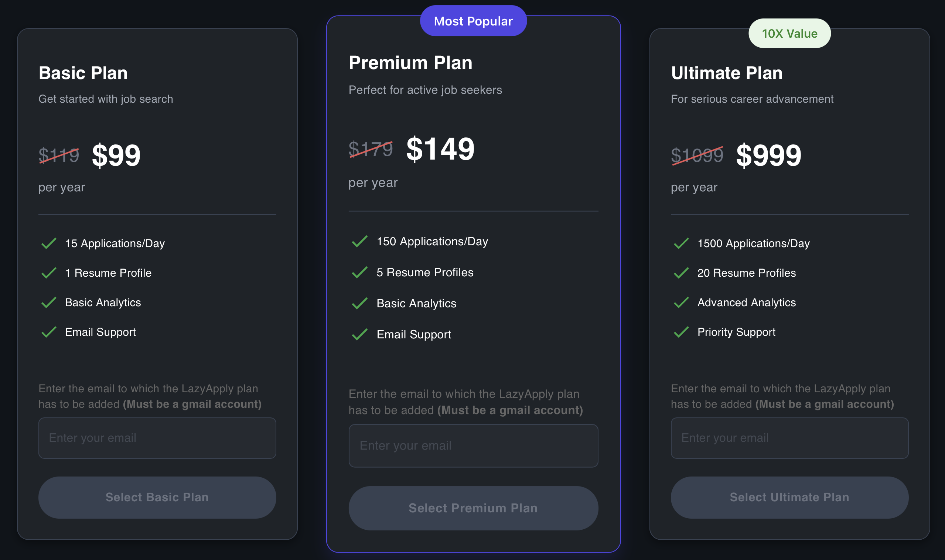Click the checkmark next to 5 Resume Profiles

click(x=360, y=273)
